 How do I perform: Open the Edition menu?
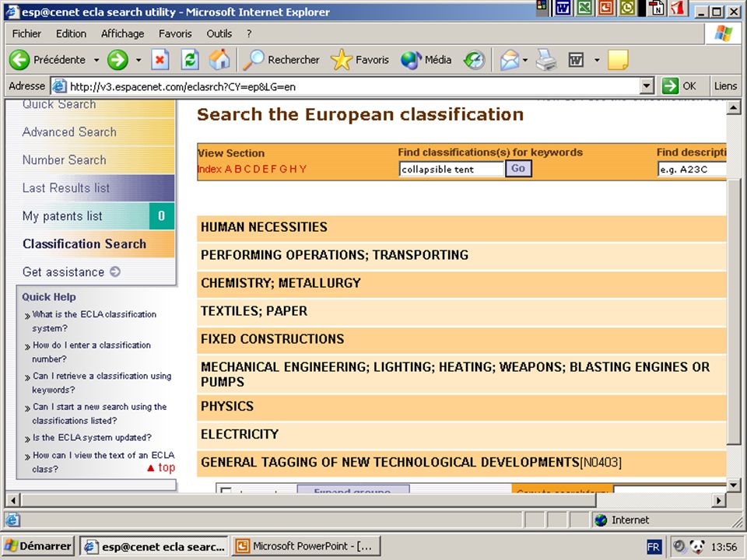(71, 33)
